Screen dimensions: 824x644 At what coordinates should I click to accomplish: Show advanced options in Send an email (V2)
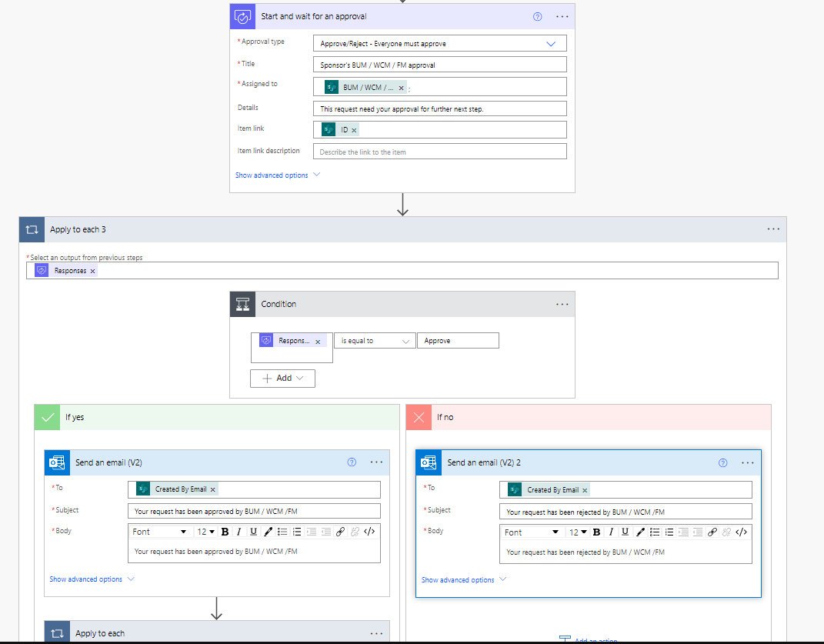tap(92, 579)
